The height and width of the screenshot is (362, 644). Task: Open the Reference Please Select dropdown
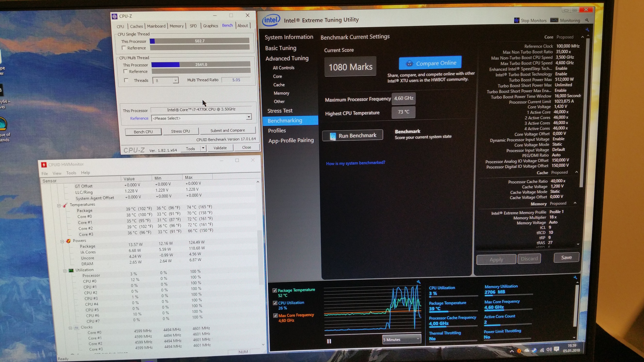click(x=249, y=117)
